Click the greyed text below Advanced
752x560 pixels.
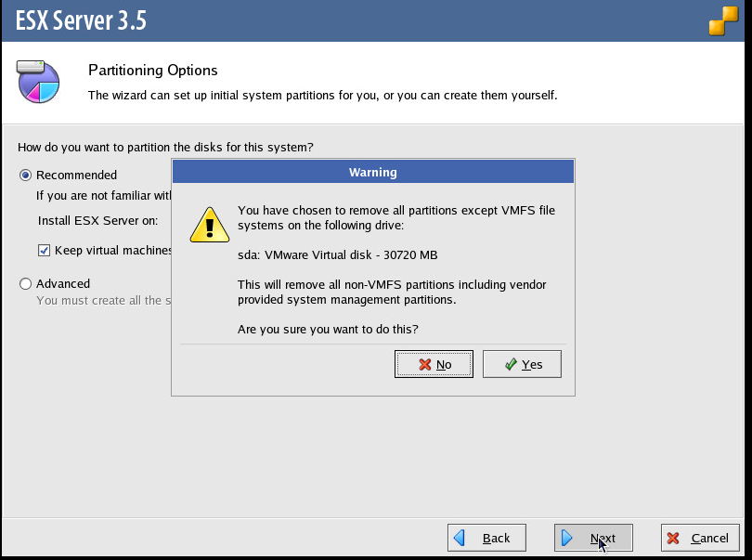[104, 300]
